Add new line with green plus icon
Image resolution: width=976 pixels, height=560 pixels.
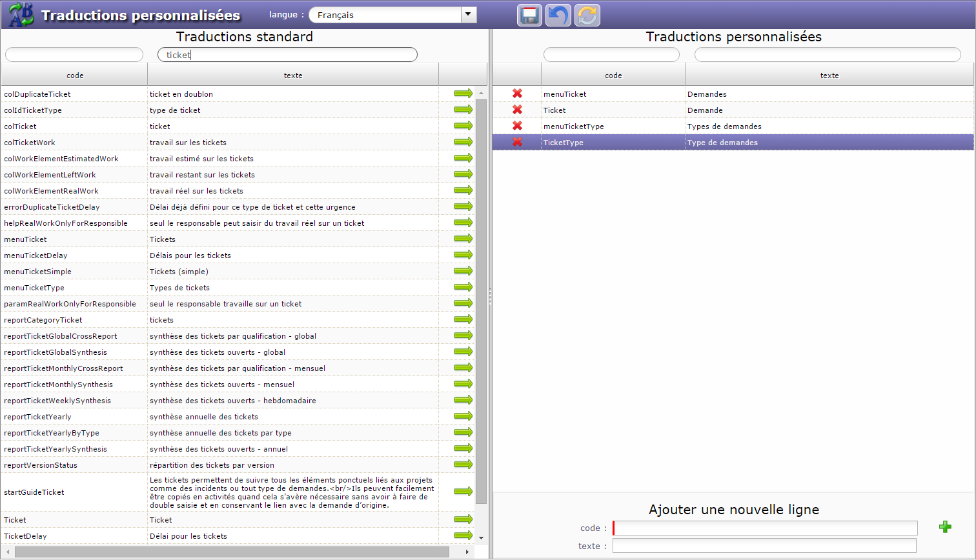(945, 527)
